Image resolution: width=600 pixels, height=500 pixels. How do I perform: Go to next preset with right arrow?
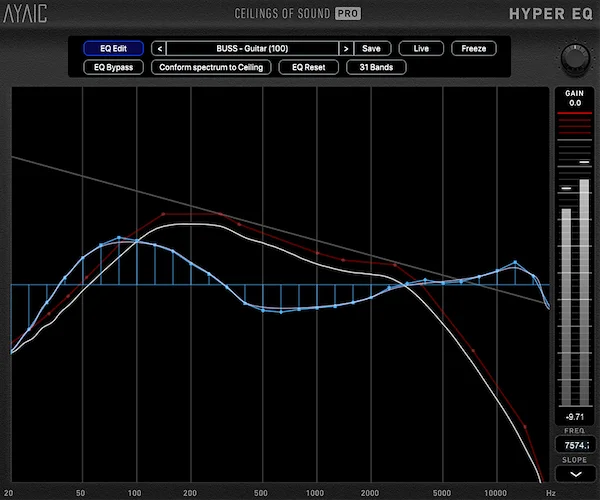[346, 48]
